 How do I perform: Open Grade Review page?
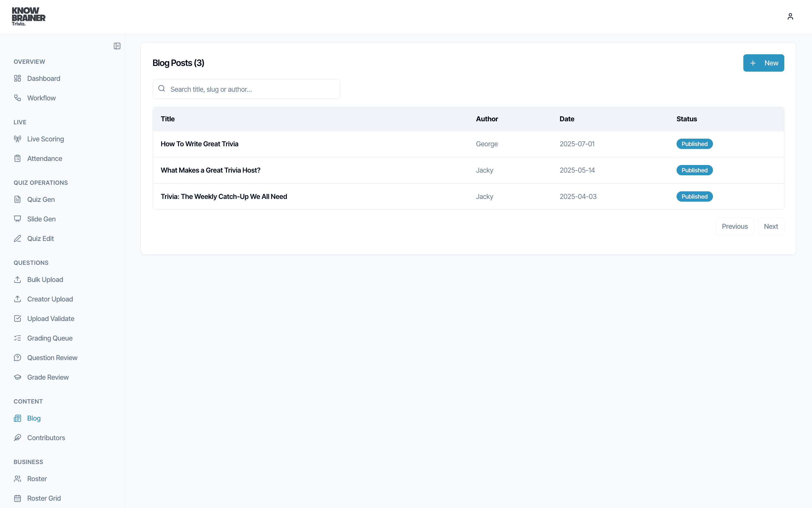coord(48,377)
